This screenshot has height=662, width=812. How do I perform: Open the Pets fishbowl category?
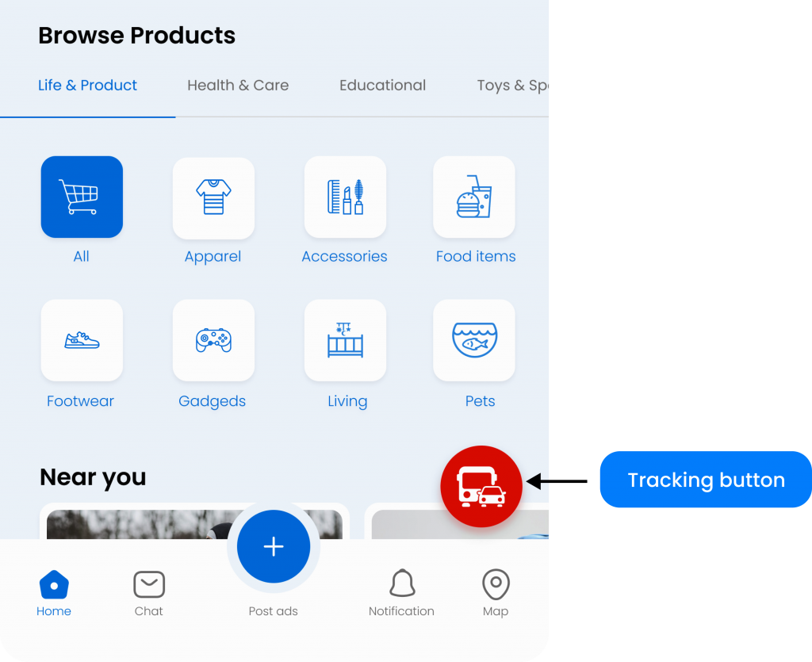[x=474, y=340]
